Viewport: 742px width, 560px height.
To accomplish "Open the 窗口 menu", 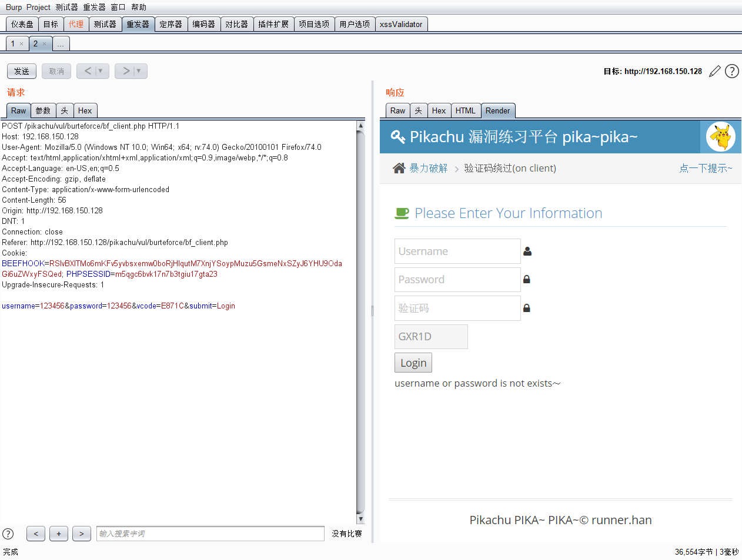I will click(118, 7).
